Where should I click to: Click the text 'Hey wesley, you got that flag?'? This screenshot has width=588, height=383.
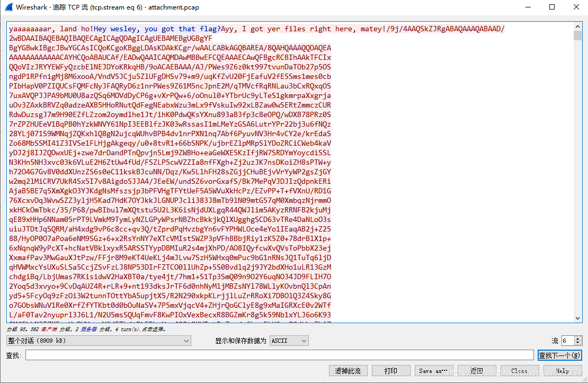157,29
